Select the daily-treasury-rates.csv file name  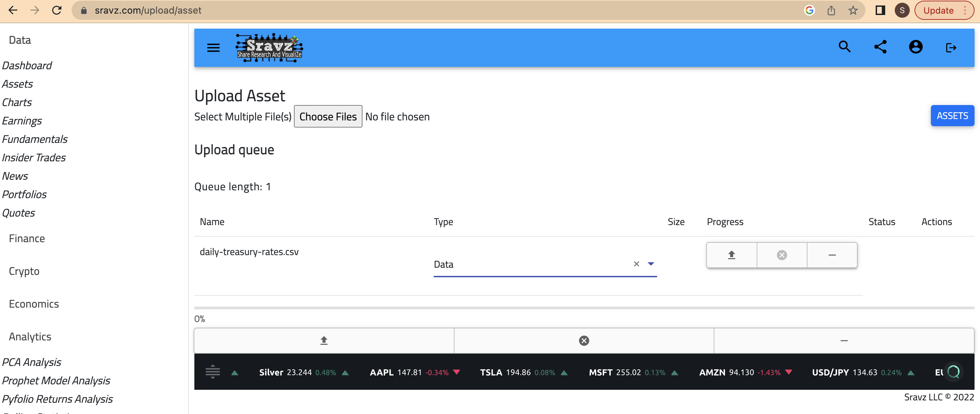(x=249, y=252)
